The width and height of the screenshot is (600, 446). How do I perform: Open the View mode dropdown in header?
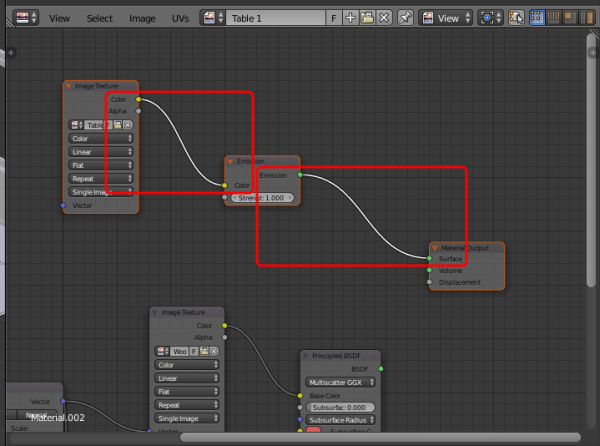point(445,18)
